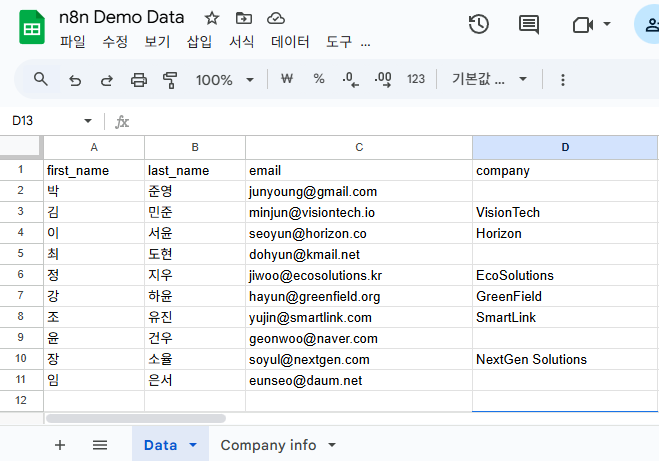Open the 100% zoom dropdown
Image resolution: width=659 pixels, height=461 pixels.
pos(225,79)
